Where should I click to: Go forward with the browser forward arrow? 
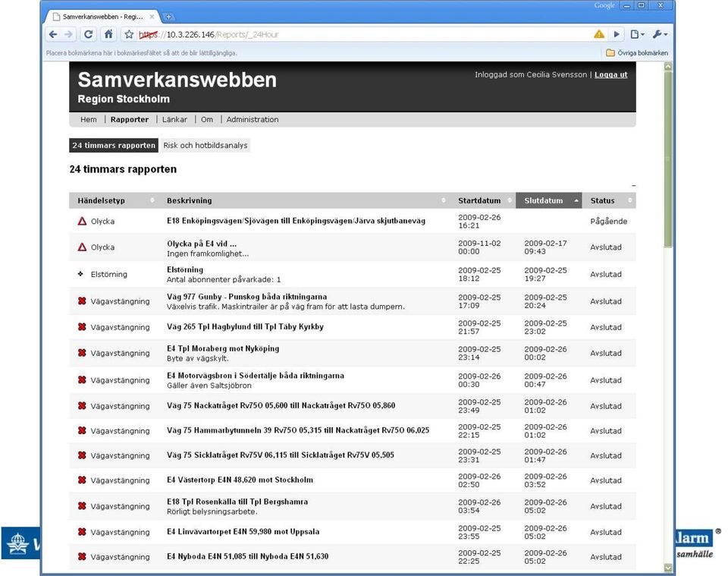[68, 34]
